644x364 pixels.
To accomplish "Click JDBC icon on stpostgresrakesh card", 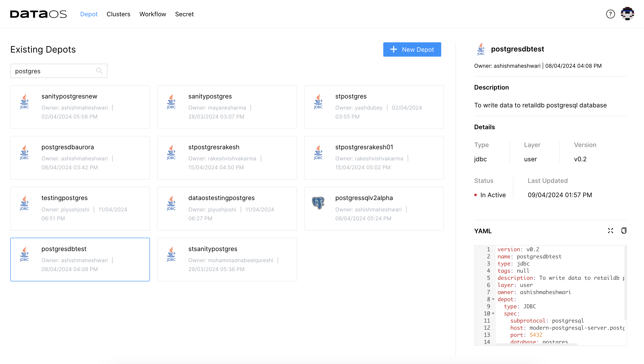I will tap(171, 152).
